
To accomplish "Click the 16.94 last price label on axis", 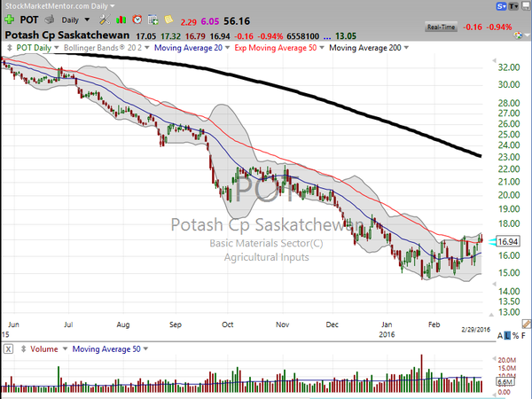I will click(x=507, y=241).
